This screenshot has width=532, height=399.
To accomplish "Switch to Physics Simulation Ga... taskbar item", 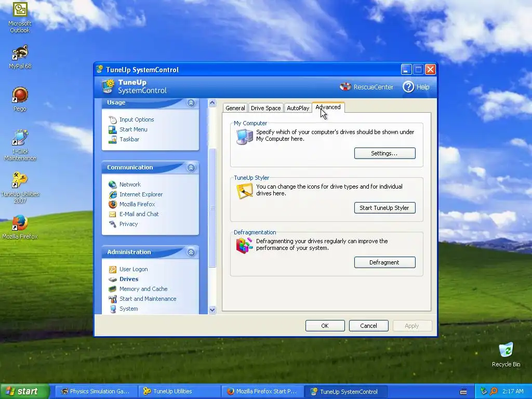I will coord(96,391).
